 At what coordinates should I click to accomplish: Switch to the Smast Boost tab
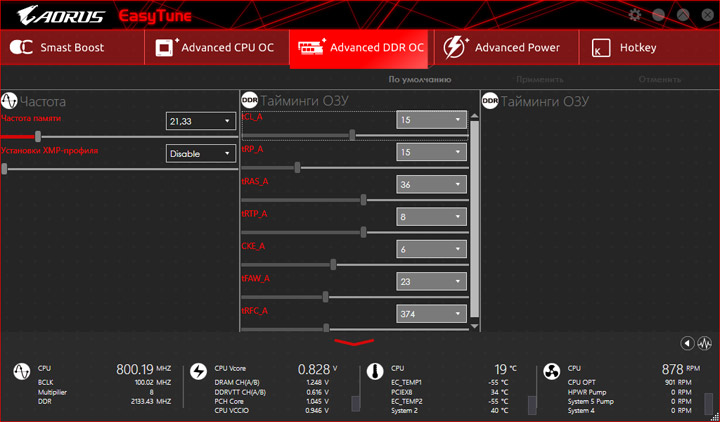[72, 47]
